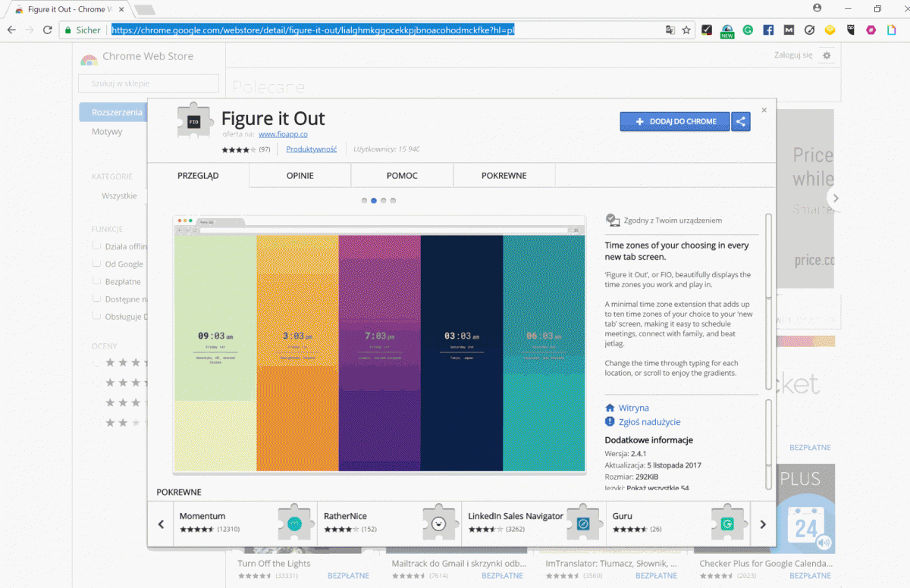Click the four-star rating of Figure it Out
The height and width of the screenshot is (588, 910).
(239, 149)
